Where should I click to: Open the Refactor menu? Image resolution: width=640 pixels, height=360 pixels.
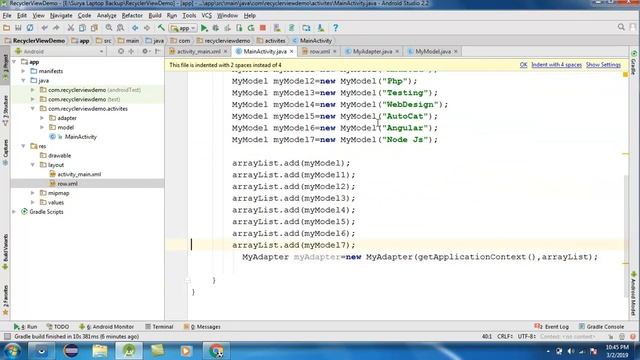pos(132,16)
